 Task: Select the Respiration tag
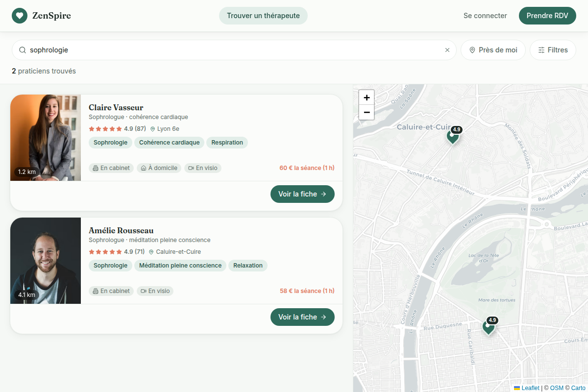click(x=227, y=143)
